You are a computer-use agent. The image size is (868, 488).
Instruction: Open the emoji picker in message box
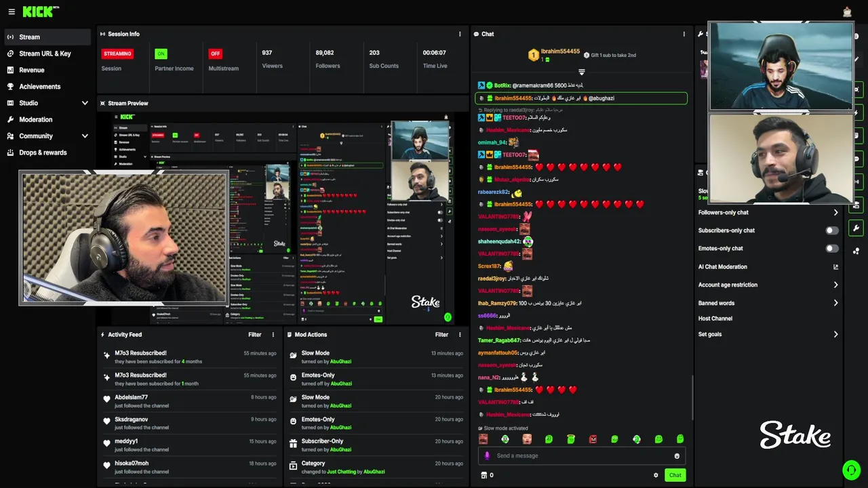tap(677, 455)
